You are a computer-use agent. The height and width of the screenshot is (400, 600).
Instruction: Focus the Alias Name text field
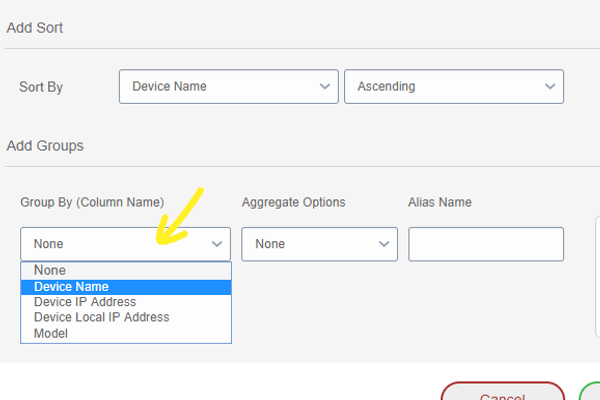click(486, 244)
